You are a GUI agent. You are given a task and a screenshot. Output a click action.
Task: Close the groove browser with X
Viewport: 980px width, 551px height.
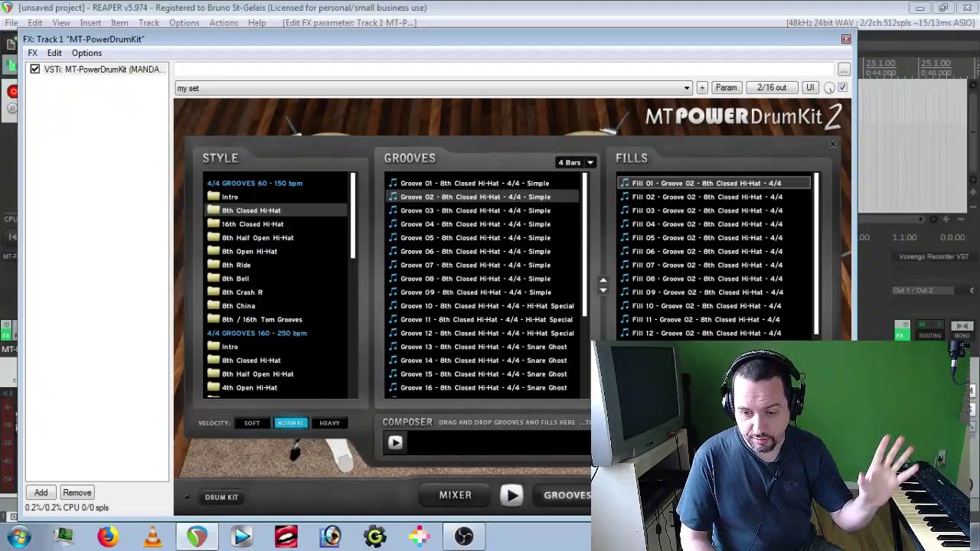point(832,144)
